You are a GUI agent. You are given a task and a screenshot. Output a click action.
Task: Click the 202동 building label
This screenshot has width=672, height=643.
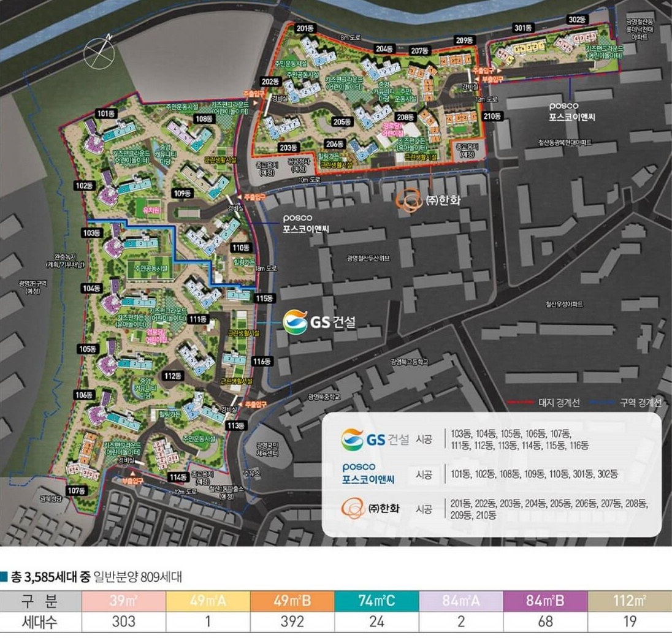[270, 82]
